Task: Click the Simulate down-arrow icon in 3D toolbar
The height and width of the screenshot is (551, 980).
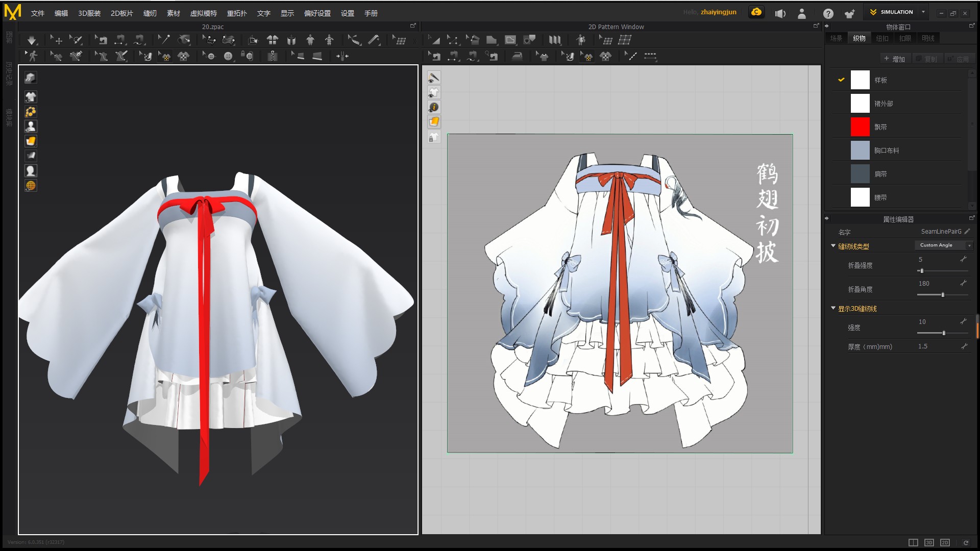Action: (x=32, y=40)
